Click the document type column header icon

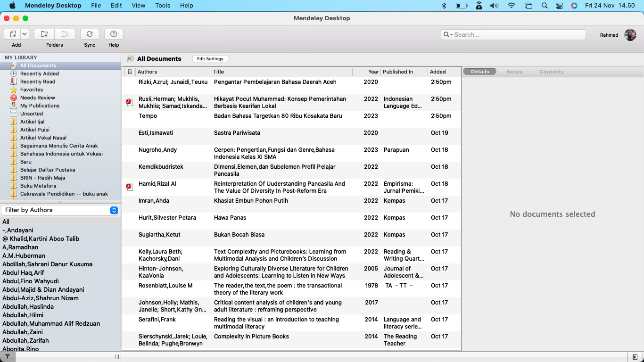point(130,72)
